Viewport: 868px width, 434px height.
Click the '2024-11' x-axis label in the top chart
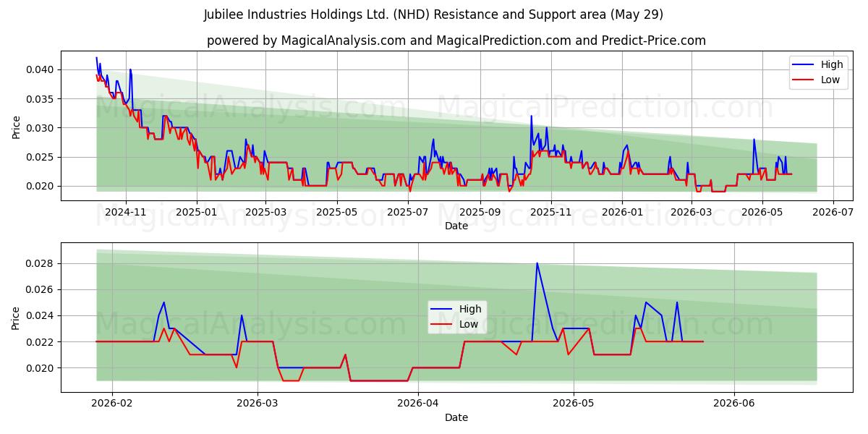(x=126, y=213)
